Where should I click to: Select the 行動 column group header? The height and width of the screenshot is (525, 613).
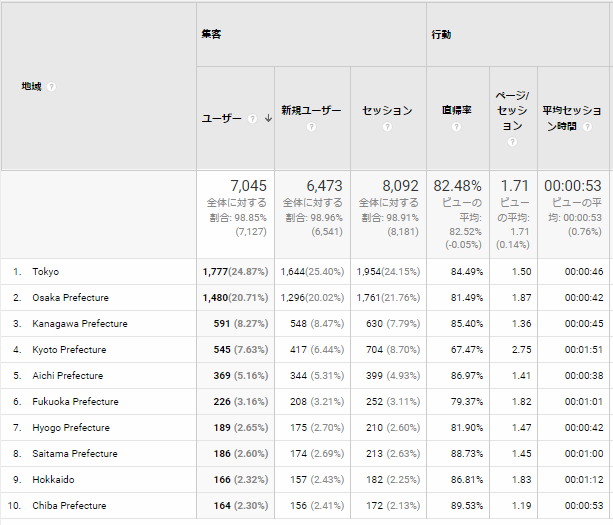pos(441,35)
